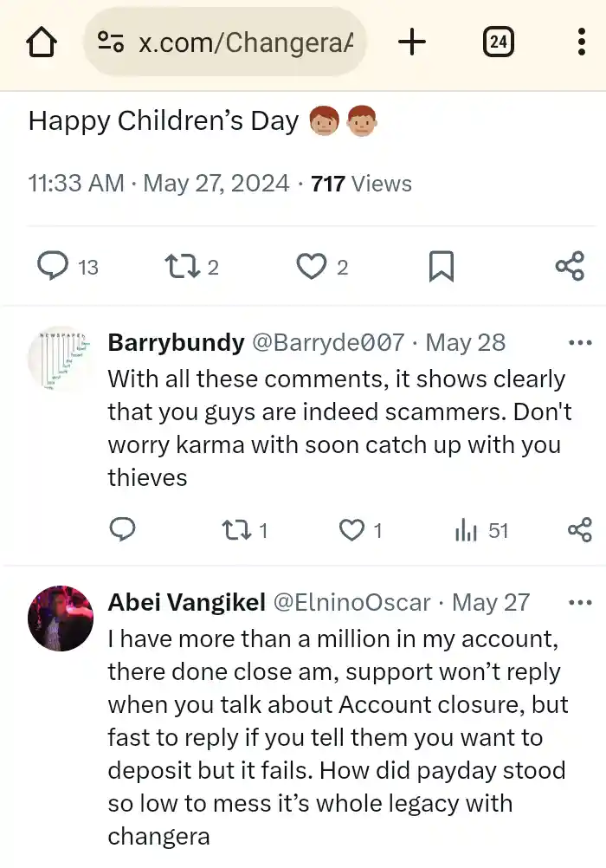Open a new browser tab
The width and height of the screenshot is (606, 868).
pyautogui.click(x=413, y=42)
